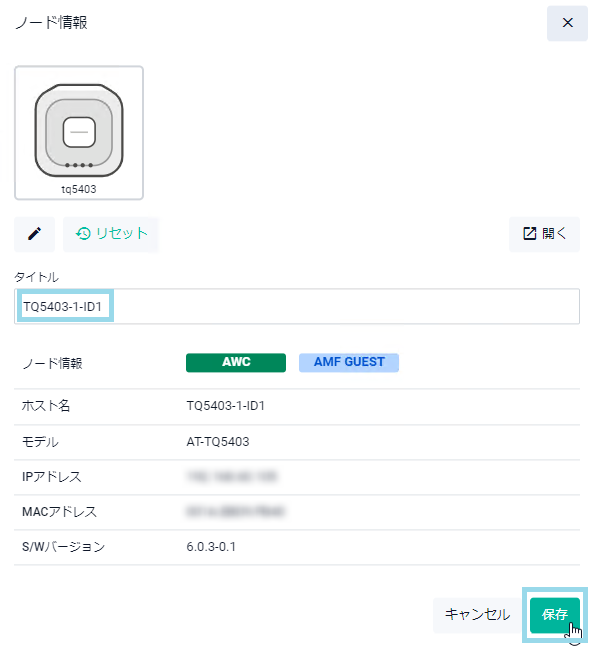Click the model value AT-TQ5403
This screenshot has height=647, width=594.
218,442
